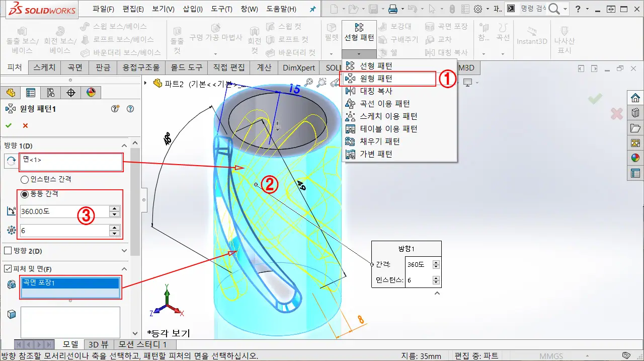Click the magnifier command search icon
This screenshot has width=644, height=361.
point(554,9)
